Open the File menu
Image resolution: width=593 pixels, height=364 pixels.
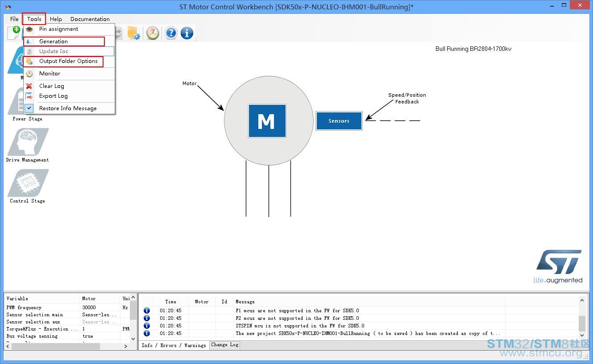pyautogui.click(x=14, y=19)
